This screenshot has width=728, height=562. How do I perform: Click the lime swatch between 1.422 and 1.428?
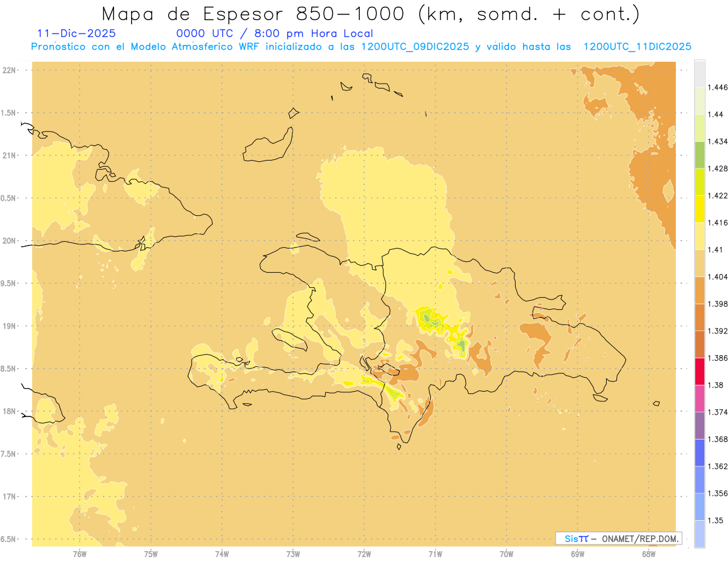click(699, 182)
